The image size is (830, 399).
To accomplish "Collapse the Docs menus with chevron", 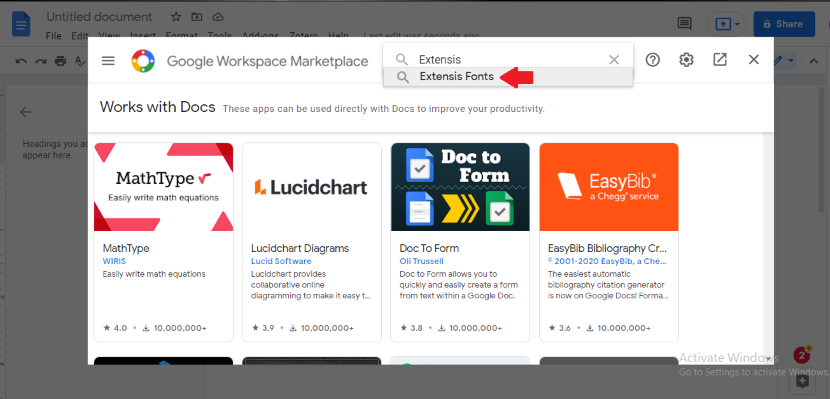I will pos(814,61).
